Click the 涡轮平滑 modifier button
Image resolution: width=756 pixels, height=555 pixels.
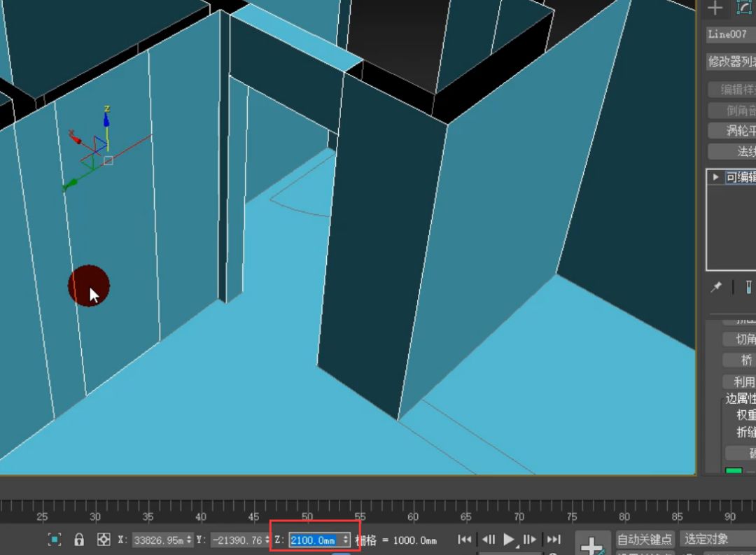tap(732, 131)
